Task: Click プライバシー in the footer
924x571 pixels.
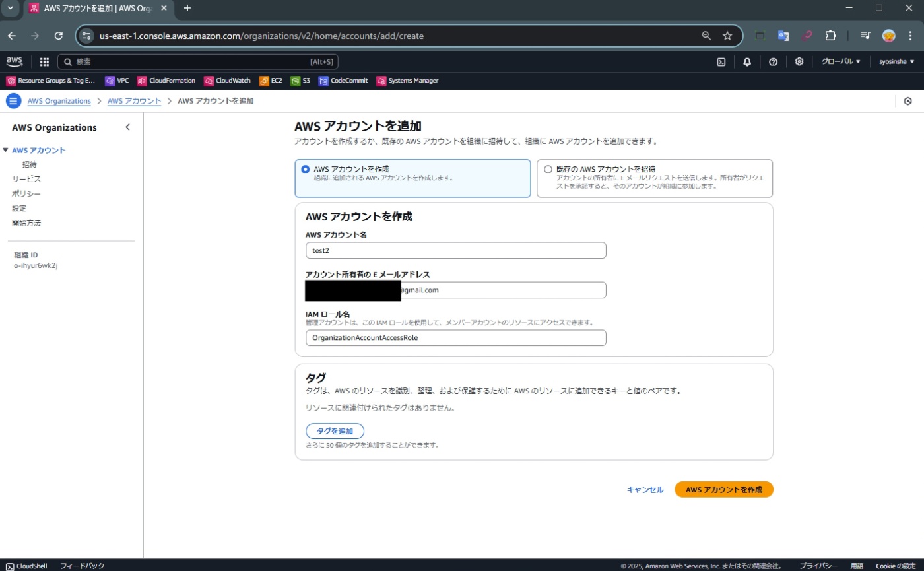Action: tap(818, 566)
